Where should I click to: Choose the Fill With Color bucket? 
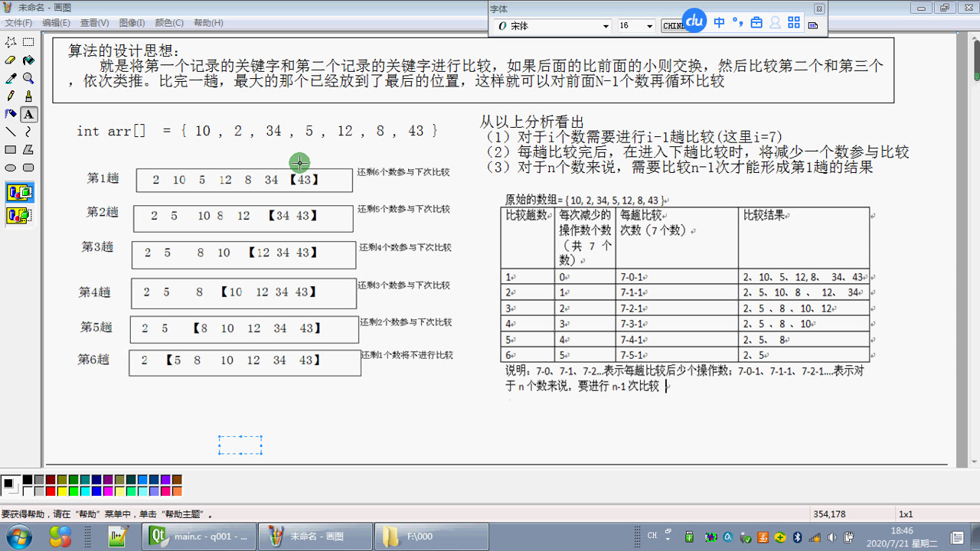click(x=28, y=60)
